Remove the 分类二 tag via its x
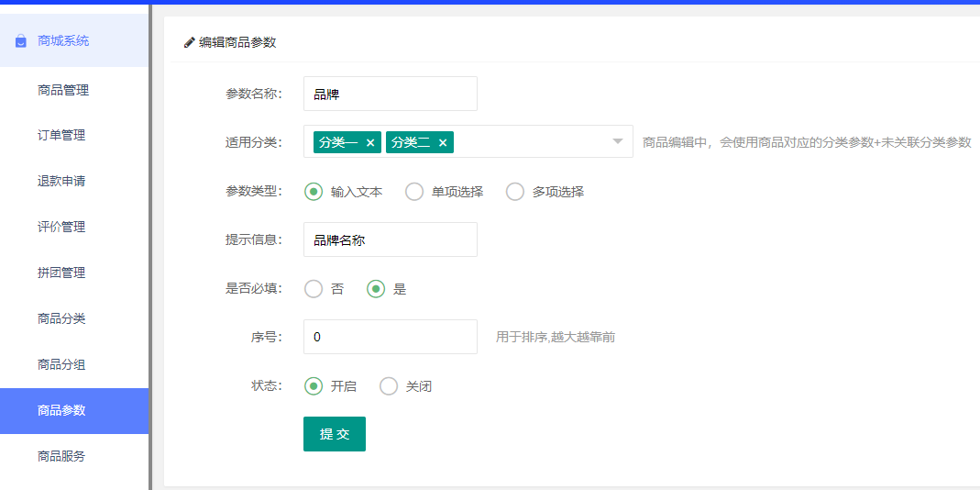The image size is (980, 490). tap(443, 142)
